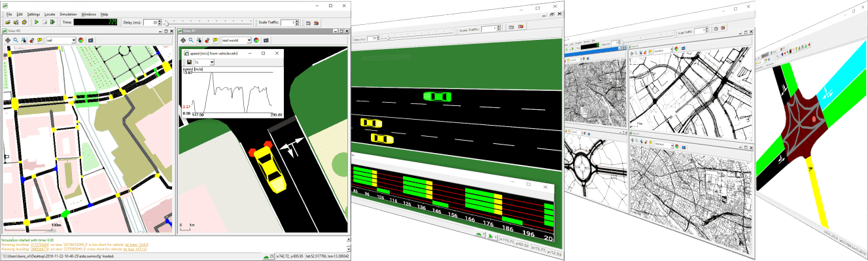Click the magnifier icon in View #0 toolbar

[x=16, y=40]
